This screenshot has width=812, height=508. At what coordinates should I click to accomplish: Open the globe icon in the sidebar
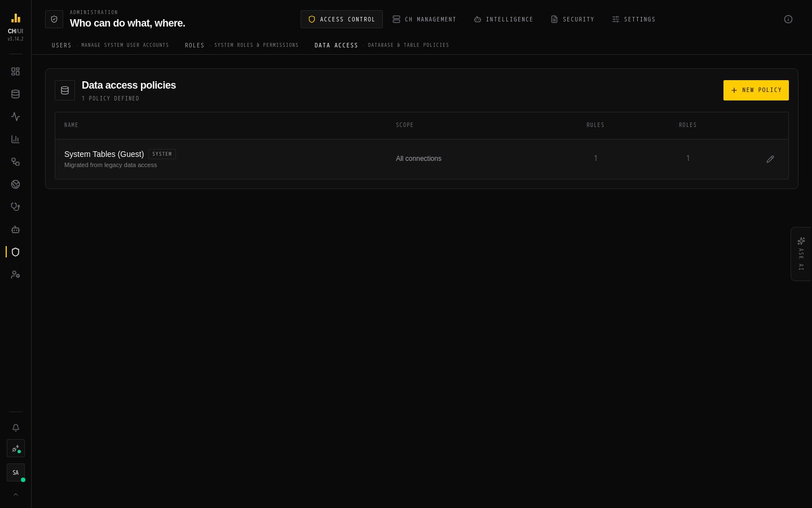coord(16,185)
